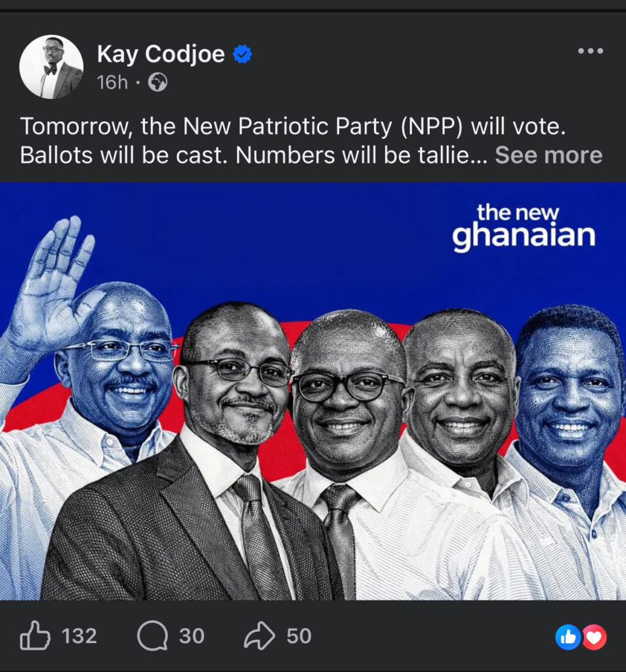626x672 pixels.
Task: Open comments via speech bubble icon
Action: coord(152,635)
